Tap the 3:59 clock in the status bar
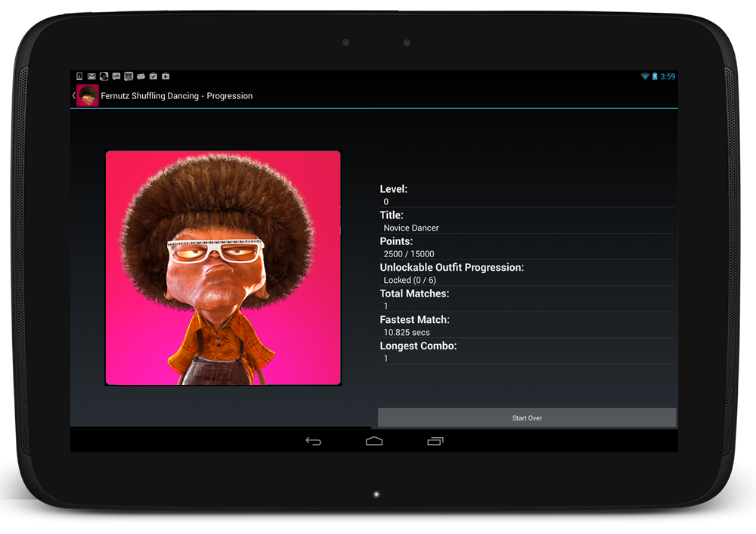Image resolution: width=756 pixels, height=534 pixels. [x=668, y=76]
